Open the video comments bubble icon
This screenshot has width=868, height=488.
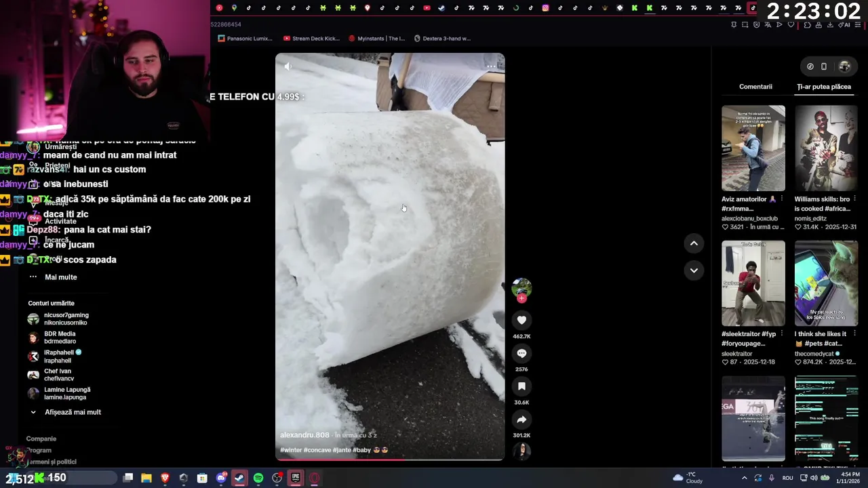click(521, 353)
